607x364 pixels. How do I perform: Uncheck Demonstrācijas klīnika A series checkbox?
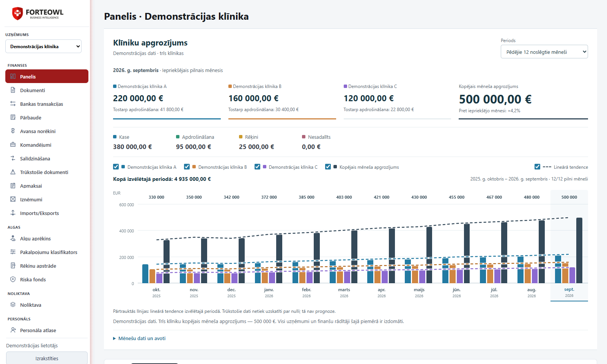click(x=116, y=167)
